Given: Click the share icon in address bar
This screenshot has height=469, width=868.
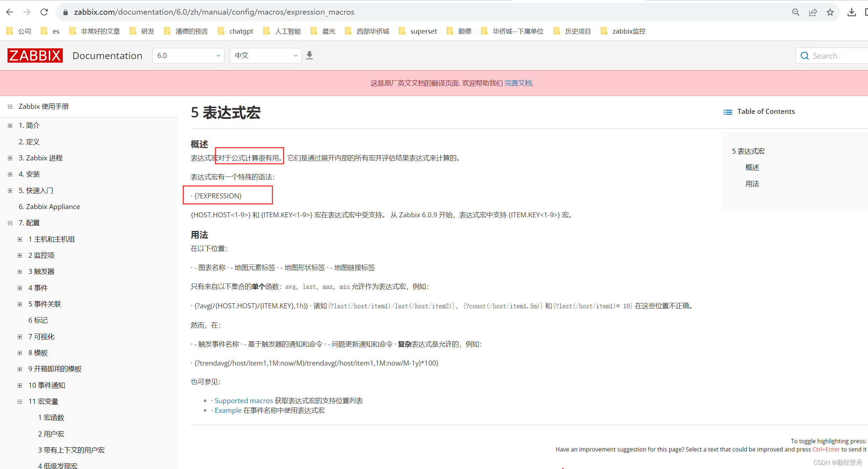Looking at the screenshot, I should tap(813, 12).
